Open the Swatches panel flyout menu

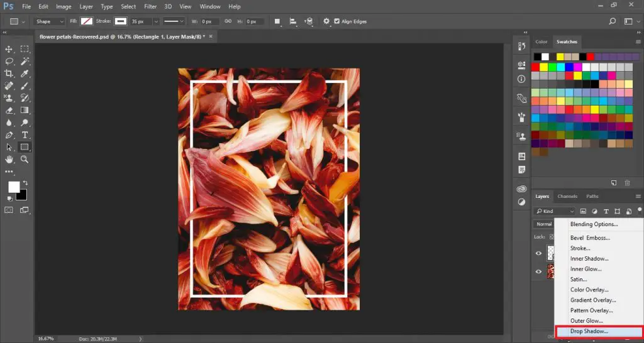coord(638,42)
